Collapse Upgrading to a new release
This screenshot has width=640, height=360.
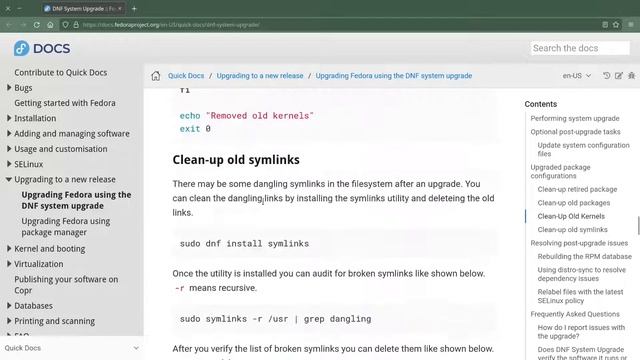pos(9,179)
